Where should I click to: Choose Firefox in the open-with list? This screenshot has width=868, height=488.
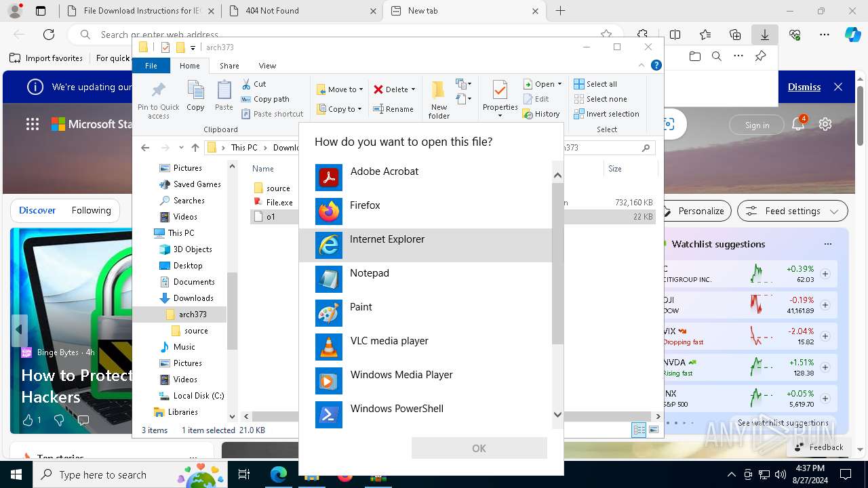click(426, 211)
